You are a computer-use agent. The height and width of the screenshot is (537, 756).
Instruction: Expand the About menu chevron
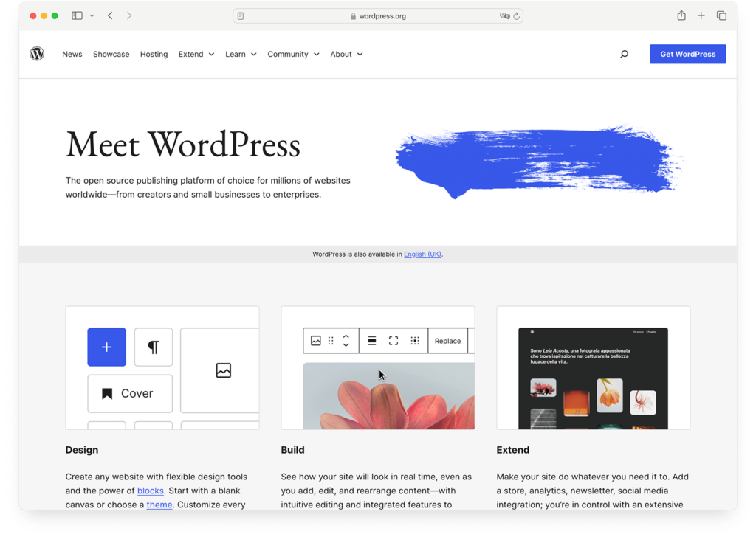[360, 55]
